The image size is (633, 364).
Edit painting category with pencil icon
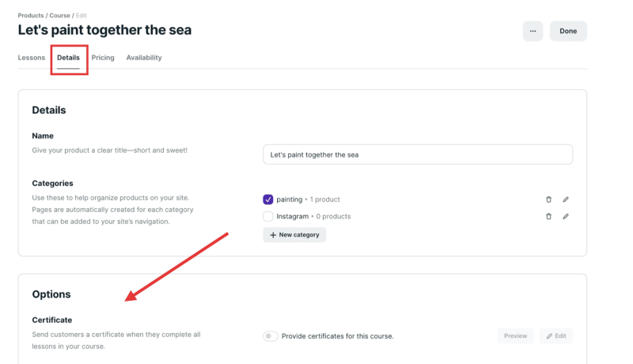pyautogui.click(x=566, y=199)
